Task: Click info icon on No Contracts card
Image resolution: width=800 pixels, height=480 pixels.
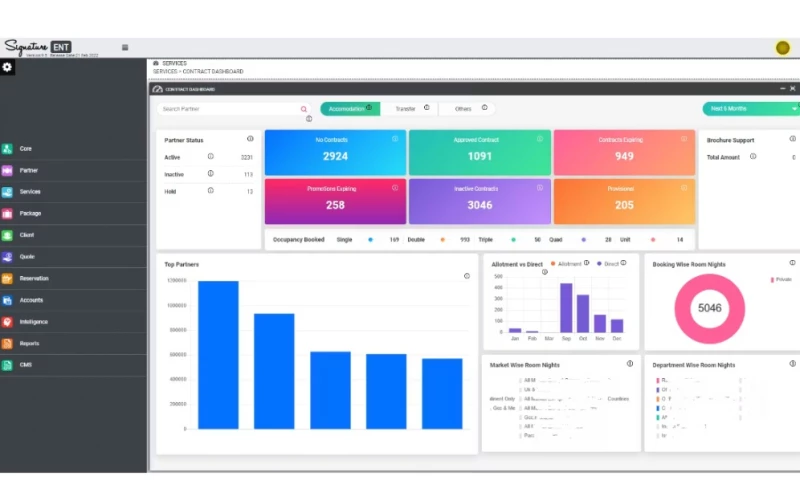Action: (395, 139)
